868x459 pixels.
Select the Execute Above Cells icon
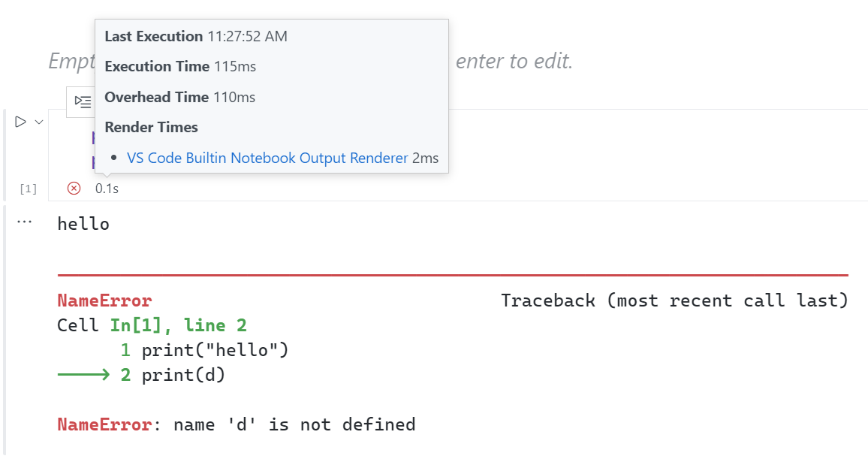pyautogui.click(x=83, y=101)
